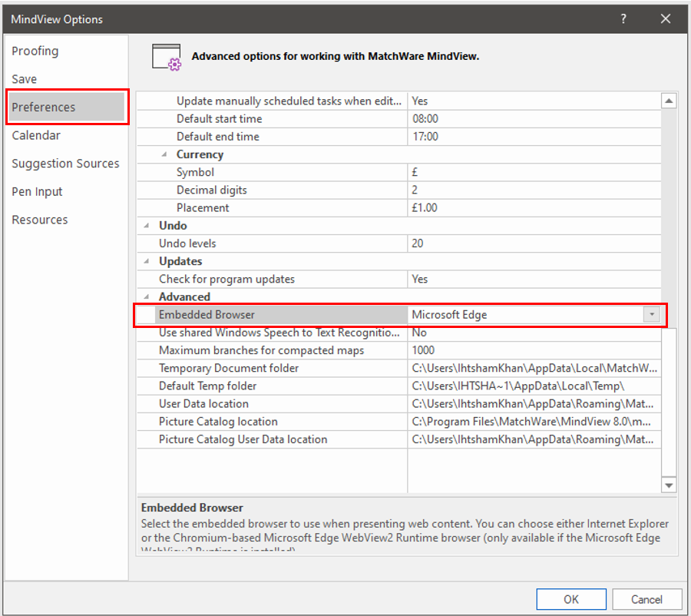Edit the Undo levels value 20
This screenshot has height=616, width=691.
(x=418, y=243)
